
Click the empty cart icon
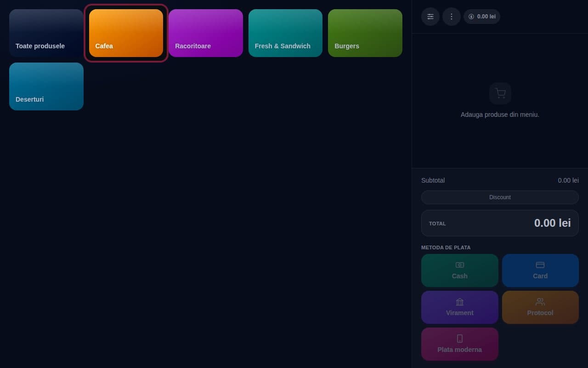pyautogui.click(x=500, y=93)
